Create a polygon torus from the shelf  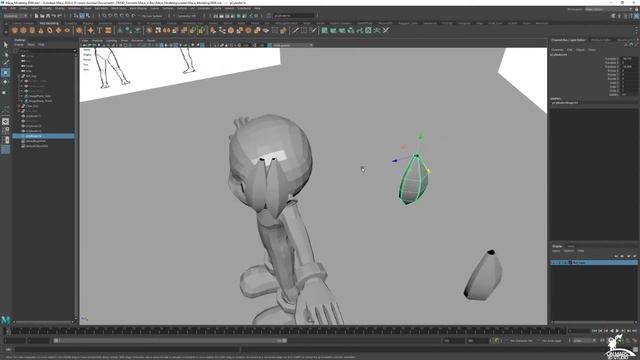pos(49,30)
